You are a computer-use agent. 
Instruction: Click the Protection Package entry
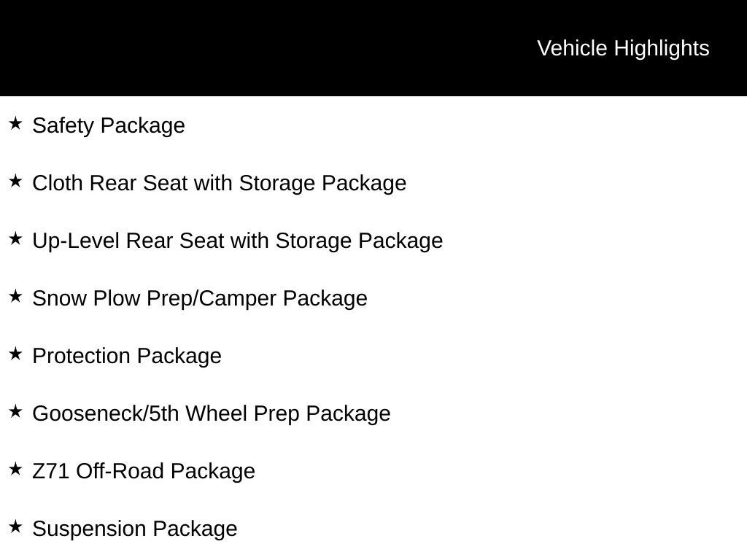[x=127, y=356]
